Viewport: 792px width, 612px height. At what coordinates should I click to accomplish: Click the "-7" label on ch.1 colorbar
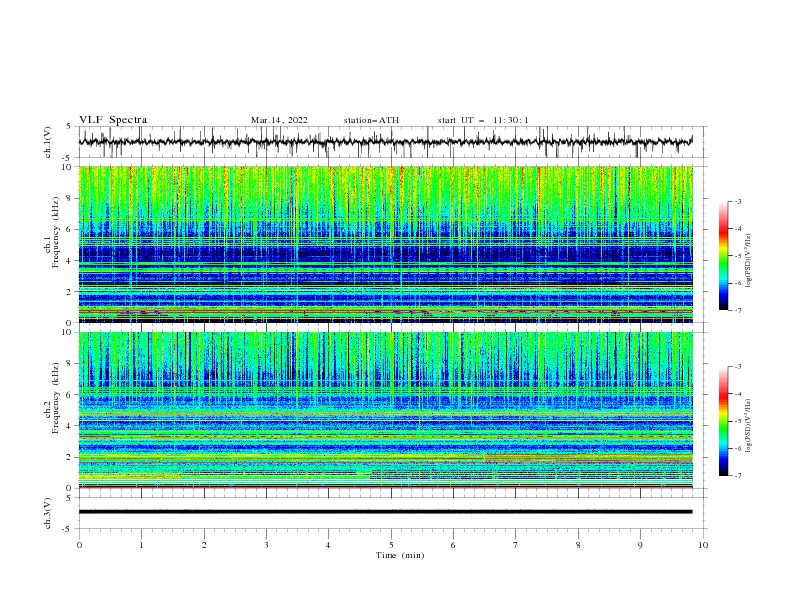737,311
